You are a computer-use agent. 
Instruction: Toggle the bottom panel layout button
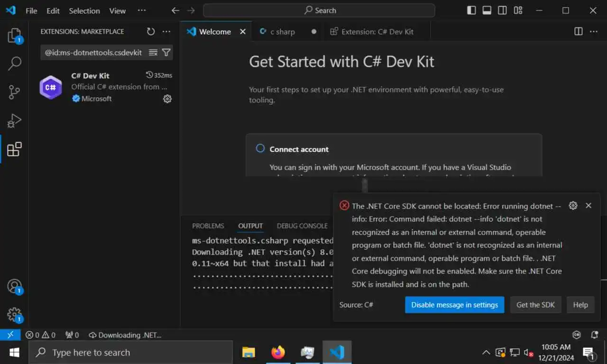tap(487, 10)
